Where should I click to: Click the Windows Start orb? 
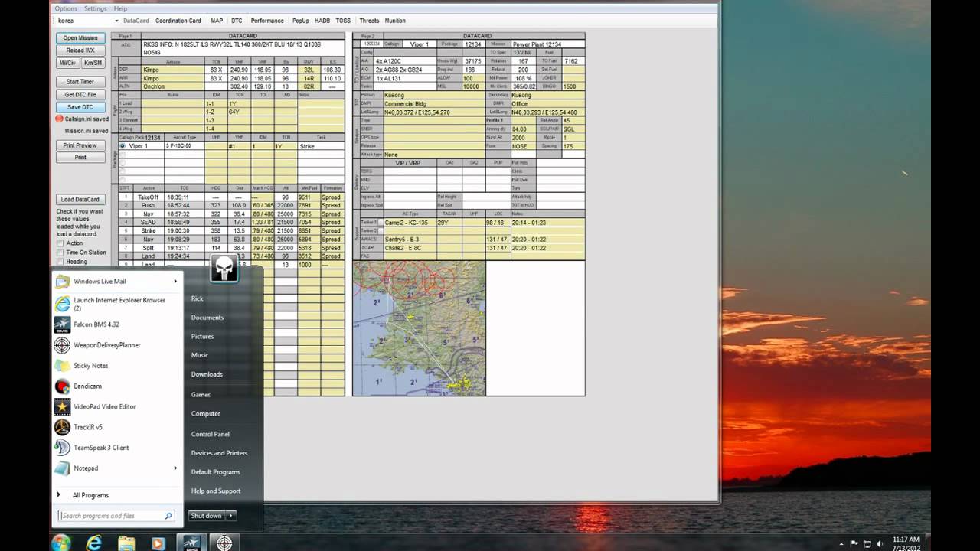(61, 543)
